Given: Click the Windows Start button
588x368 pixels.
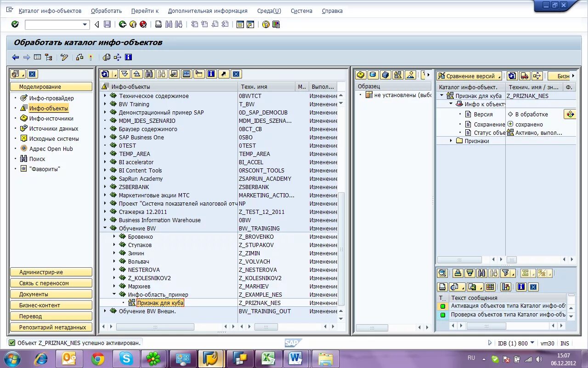Looking at the screenshot, I should pyautogui.click(x=12, y=358).
